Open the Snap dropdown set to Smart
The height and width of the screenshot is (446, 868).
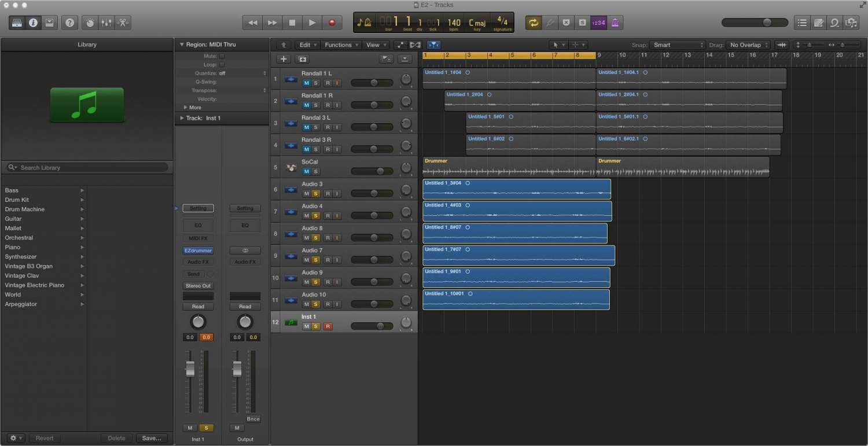[x=677, y=45]
